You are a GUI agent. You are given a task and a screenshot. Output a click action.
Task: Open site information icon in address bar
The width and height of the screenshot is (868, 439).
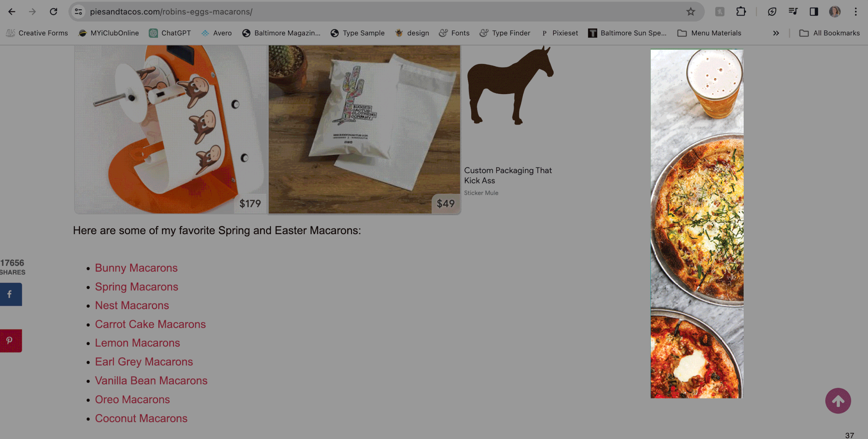pyautogui.click(x=79, y=12)
